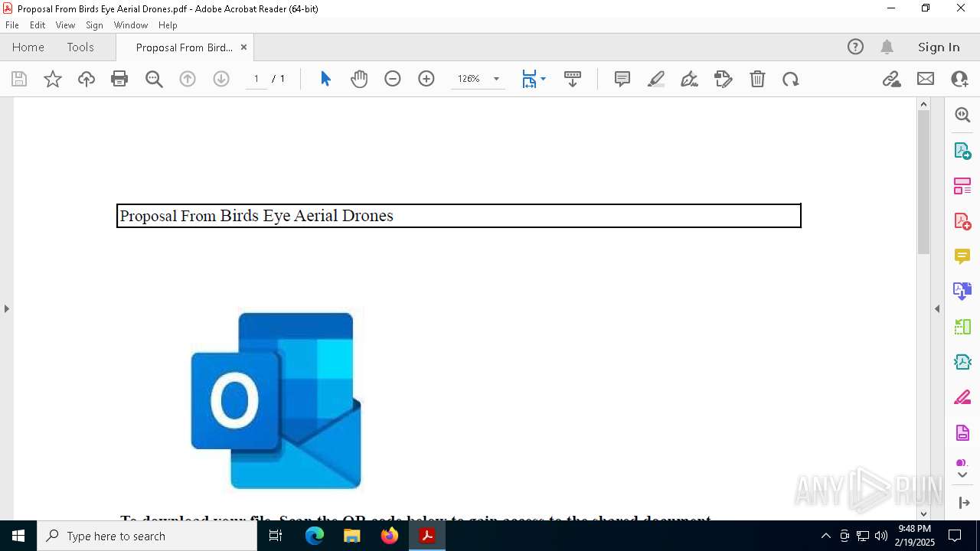The image size is (980, 551).
Task: Show more tools chevron in right pane
Action: 962,475
